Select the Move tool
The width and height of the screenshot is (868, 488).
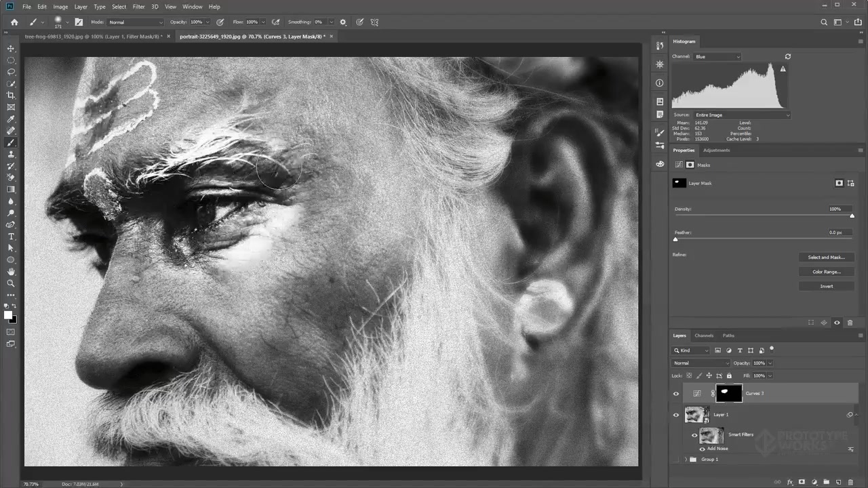tap(11, 48)
